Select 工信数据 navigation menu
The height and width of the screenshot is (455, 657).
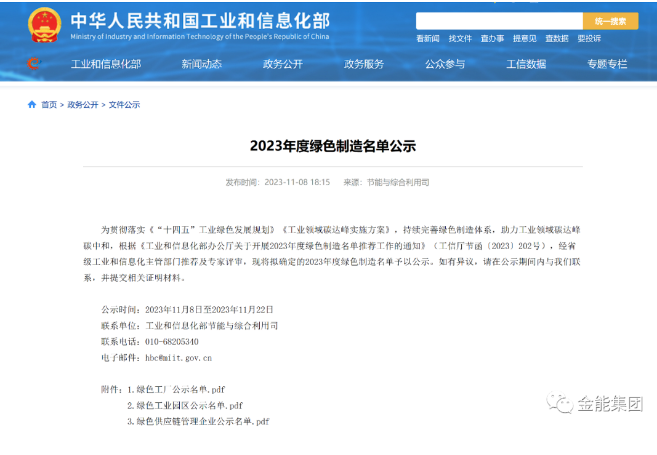coord(526,64)
